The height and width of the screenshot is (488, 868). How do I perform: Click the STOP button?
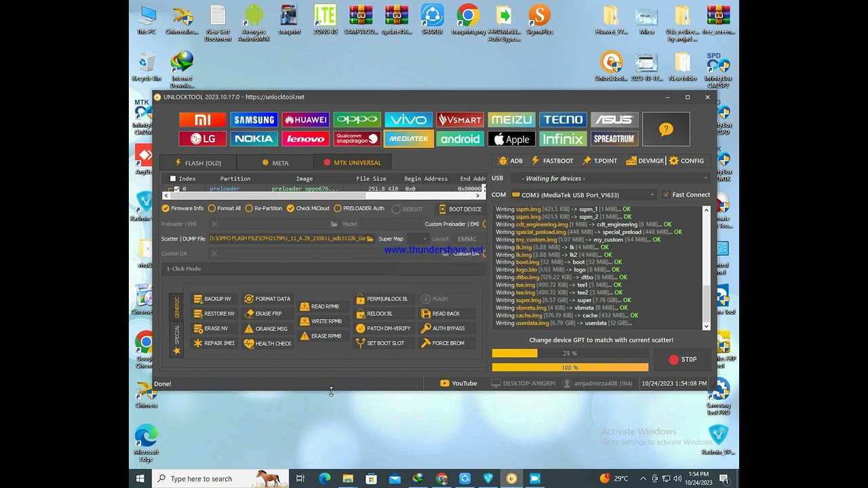682,360
